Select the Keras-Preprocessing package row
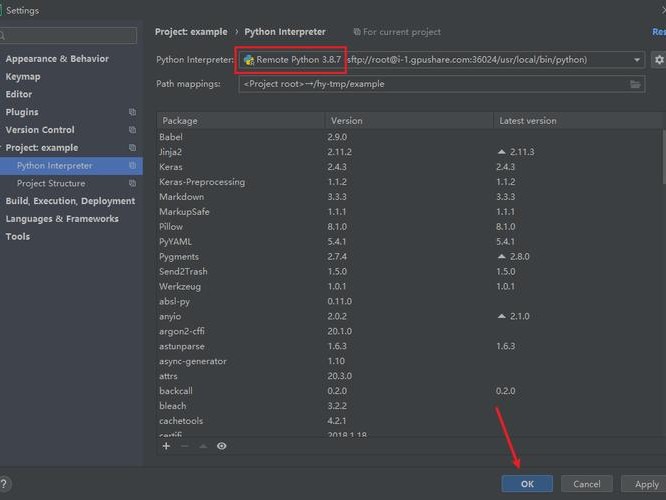Image resolution: width=666 pixels, height=500 pixels. tap(409, 182)
